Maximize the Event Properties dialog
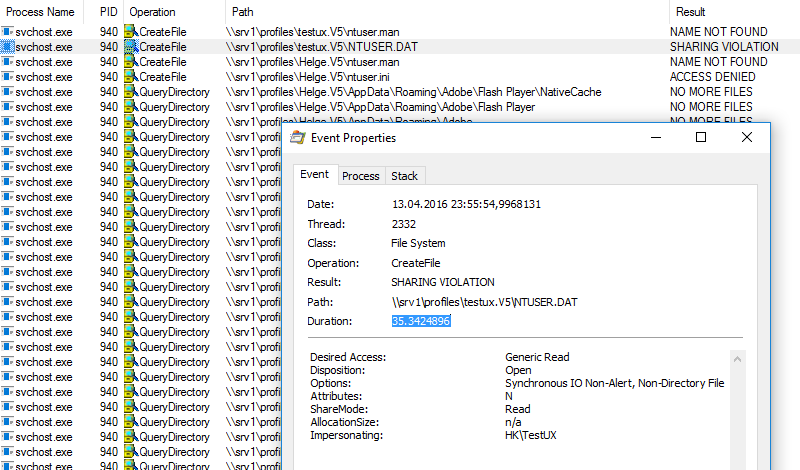Screen dimensions: 800x470 (x=700, y=138)
